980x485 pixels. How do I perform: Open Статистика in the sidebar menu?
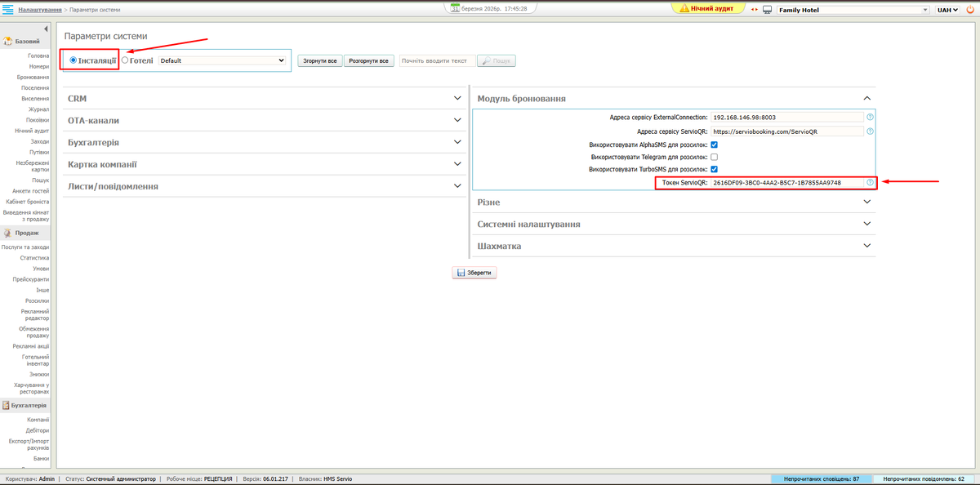point(34,257)
